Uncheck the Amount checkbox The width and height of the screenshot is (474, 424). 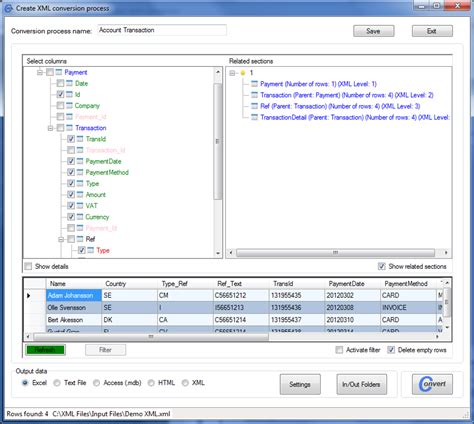click(x=71, y=195)
